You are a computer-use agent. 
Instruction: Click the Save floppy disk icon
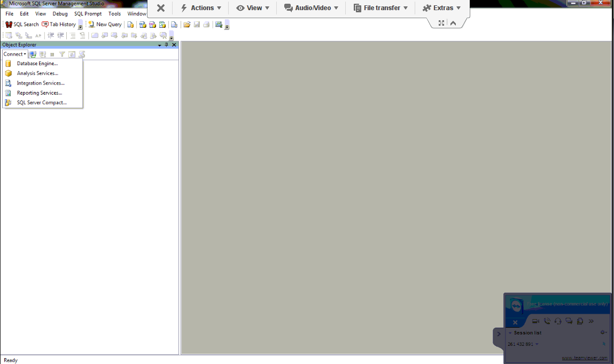pos(197,25)
